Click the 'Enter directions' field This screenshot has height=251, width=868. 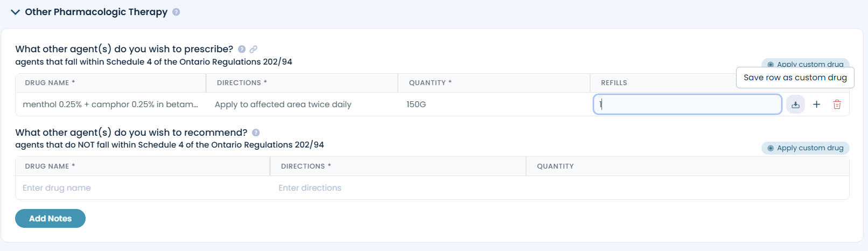[398, 188]
